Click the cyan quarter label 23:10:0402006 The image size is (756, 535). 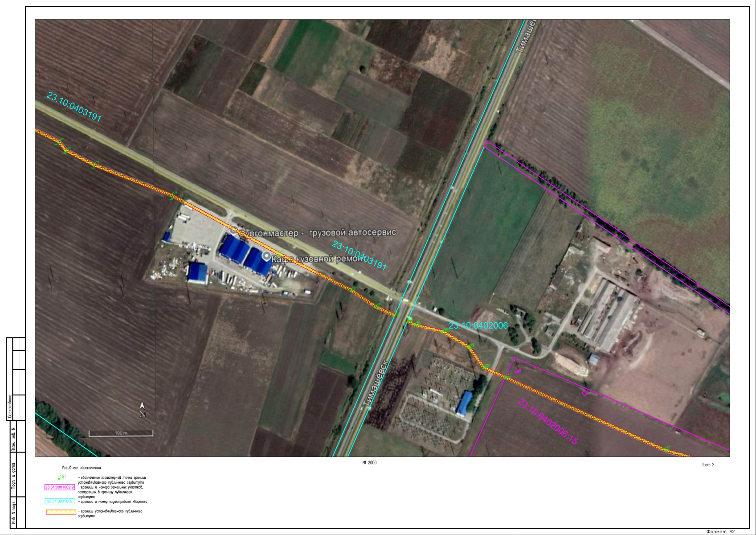coord(478,326)
